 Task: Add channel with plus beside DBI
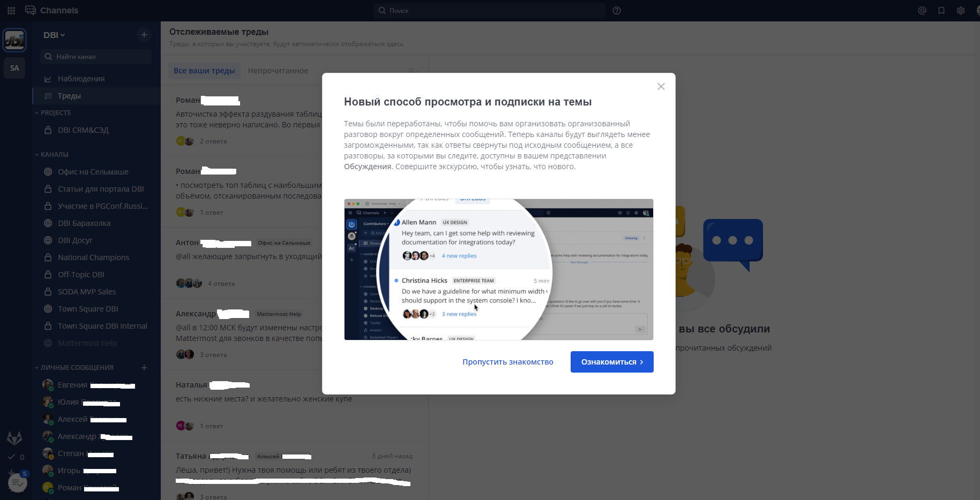[x=144, y=35]
